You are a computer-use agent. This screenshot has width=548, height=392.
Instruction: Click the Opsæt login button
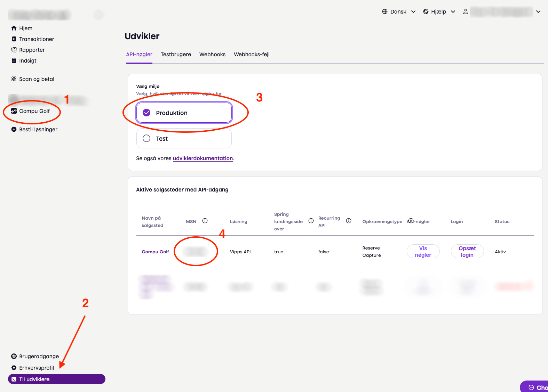[x=467, y=251]
